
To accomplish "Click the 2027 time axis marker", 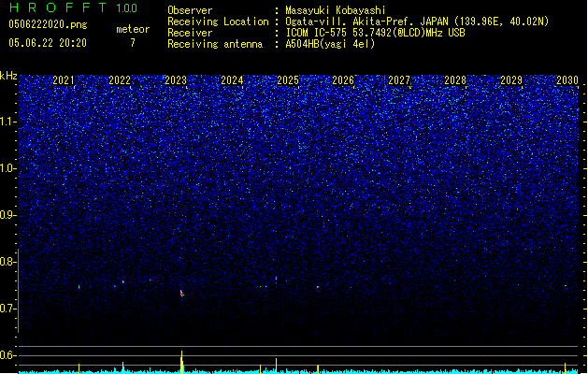I will point(399,80).
